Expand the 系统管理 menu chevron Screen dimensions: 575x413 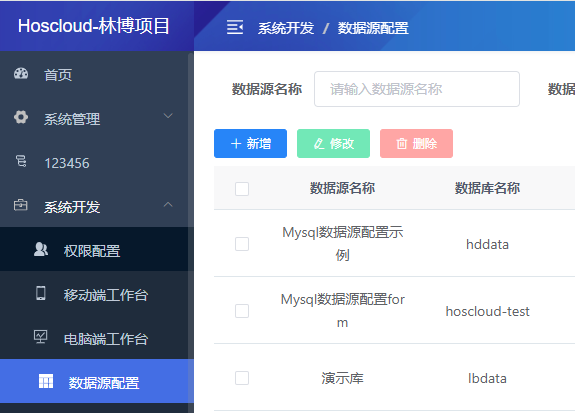(x=168, y=116)
